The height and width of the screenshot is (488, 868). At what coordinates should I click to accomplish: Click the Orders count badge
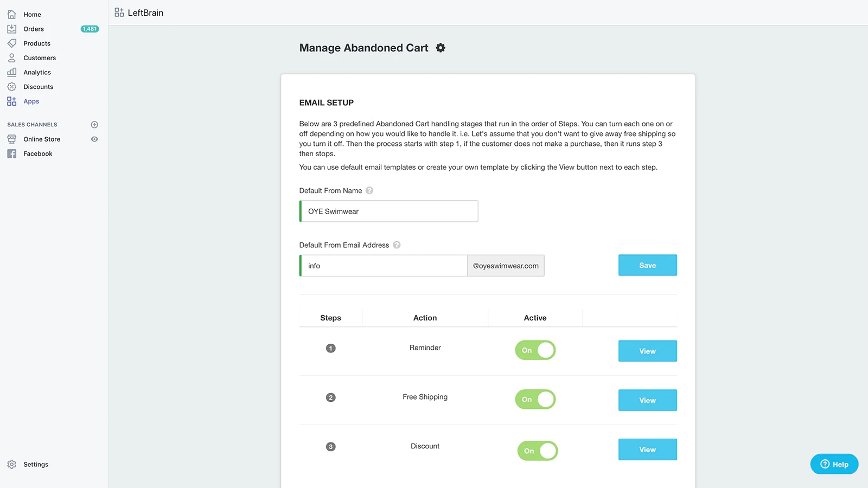tap(90, 29)
